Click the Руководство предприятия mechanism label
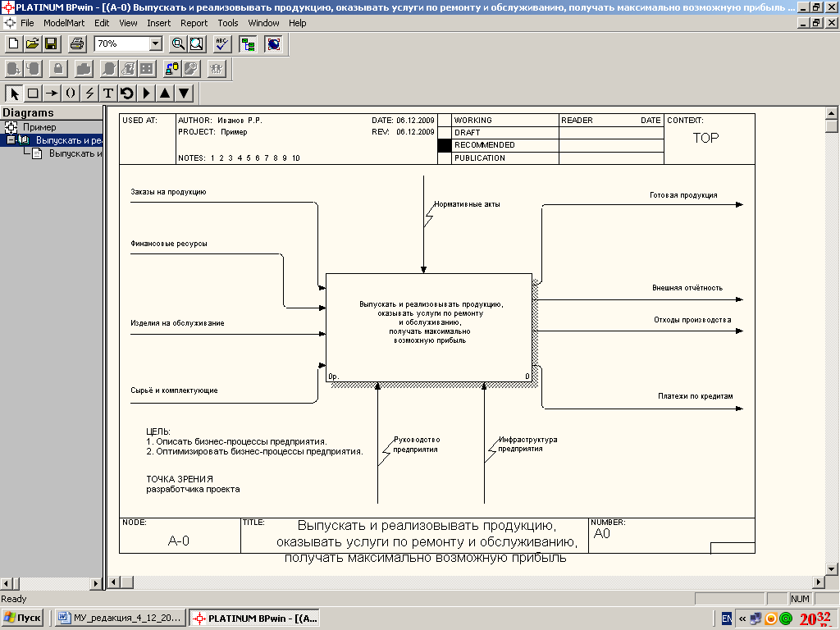The width and height of the screenshot is (840, 630). [416, 445]
